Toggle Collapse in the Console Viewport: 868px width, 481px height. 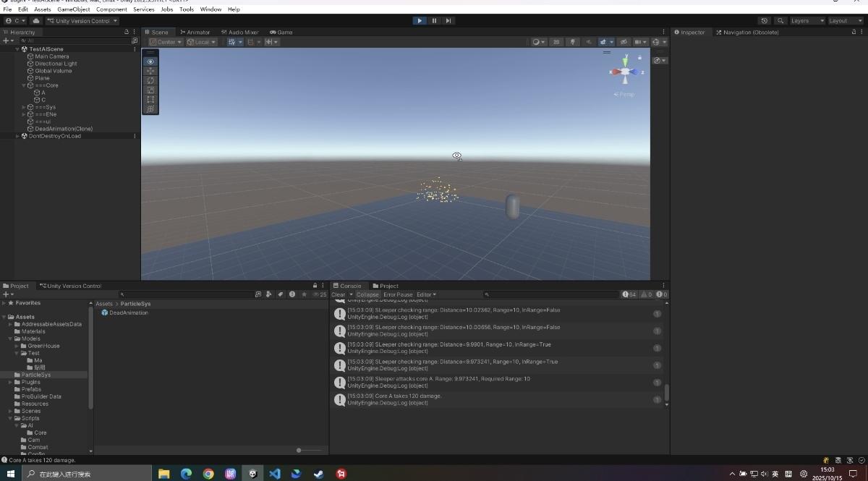(x=367, y=294)
